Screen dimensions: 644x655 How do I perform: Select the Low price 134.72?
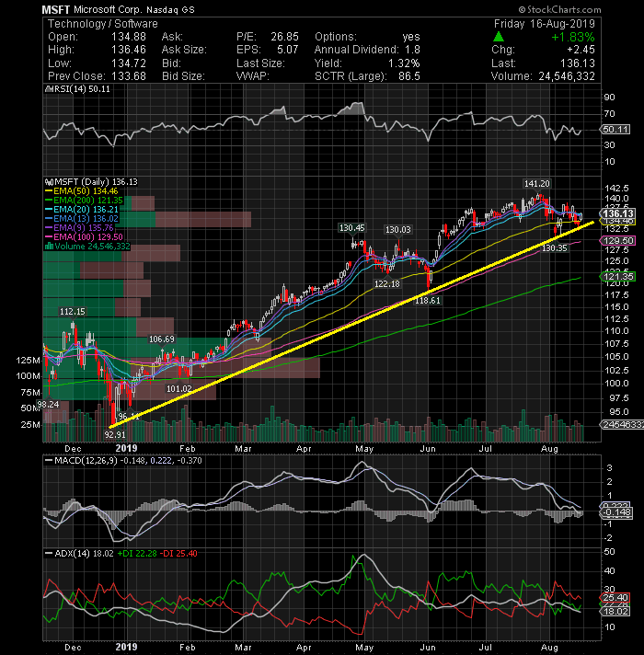coord(129,63)
